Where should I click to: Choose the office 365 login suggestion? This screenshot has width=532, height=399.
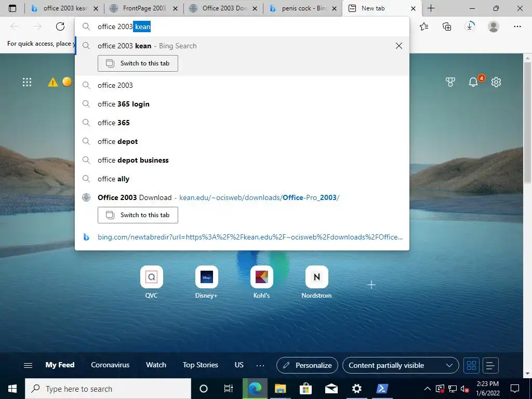click(242, 104)
